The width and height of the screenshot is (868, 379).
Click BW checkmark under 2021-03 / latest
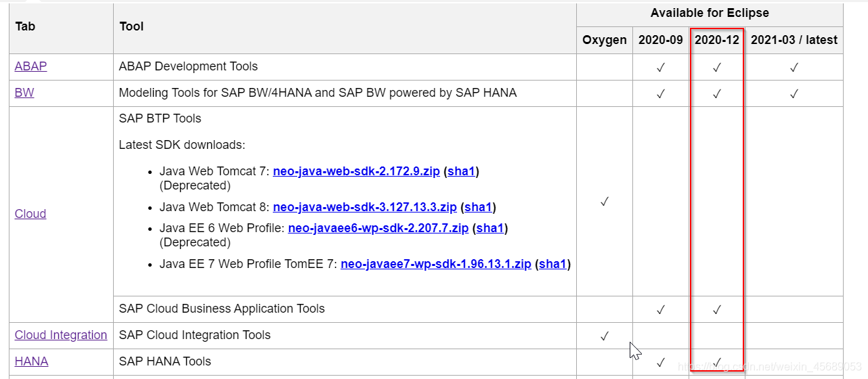794,93
